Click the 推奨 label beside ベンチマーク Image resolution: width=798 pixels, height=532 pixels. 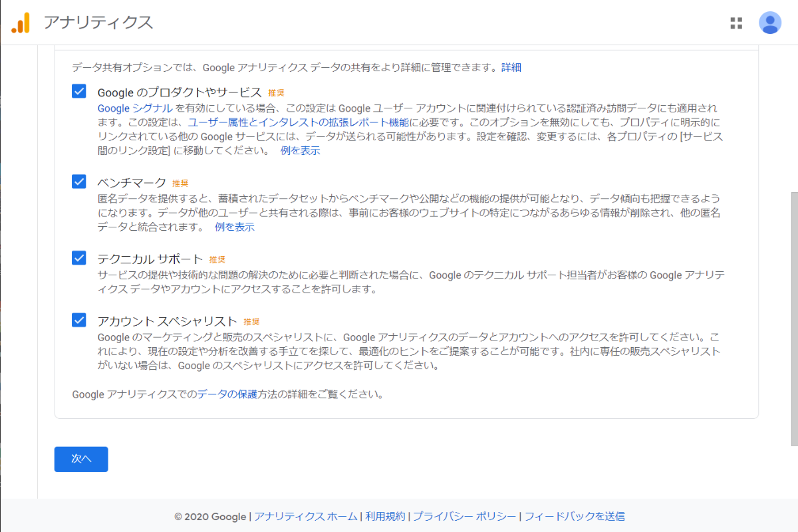[180, 183]
